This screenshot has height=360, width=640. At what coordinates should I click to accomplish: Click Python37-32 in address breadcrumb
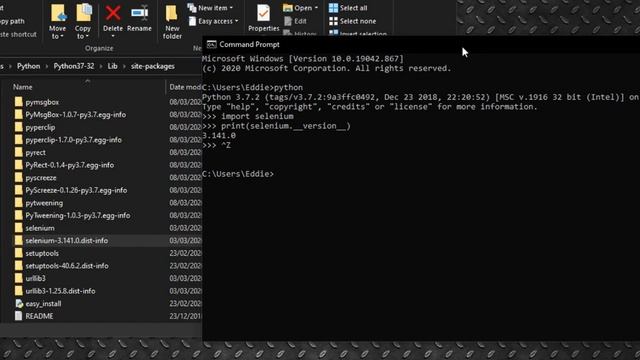[74, 66]
